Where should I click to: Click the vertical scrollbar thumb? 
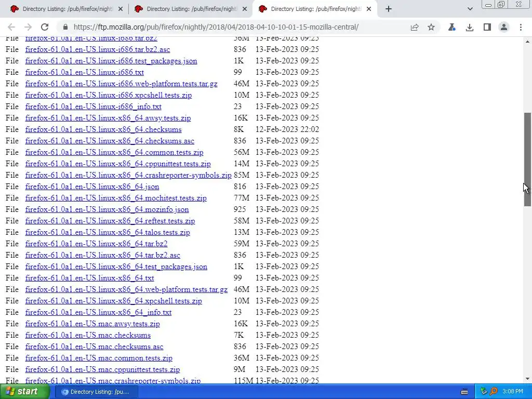[527, 159]
